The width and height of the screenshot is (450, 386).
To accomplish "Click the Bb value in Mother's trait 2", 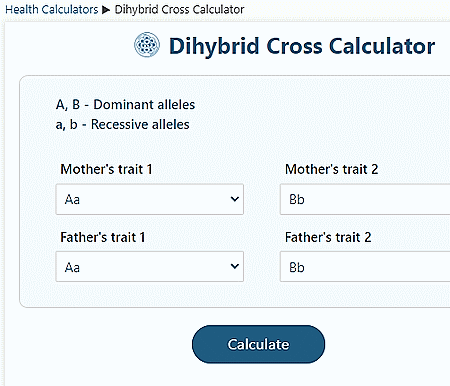I will 297,199.
